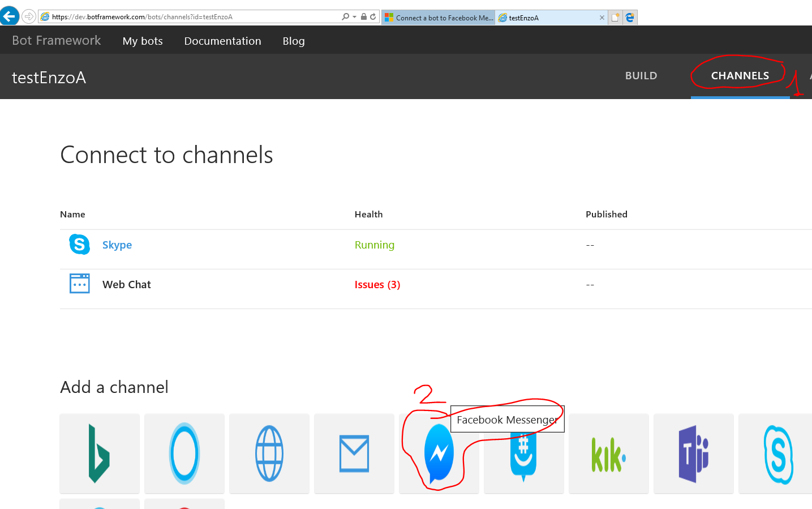Screen dimensions: 812x509
Task: Add the GroupMe channel
Action: point(523,459)
